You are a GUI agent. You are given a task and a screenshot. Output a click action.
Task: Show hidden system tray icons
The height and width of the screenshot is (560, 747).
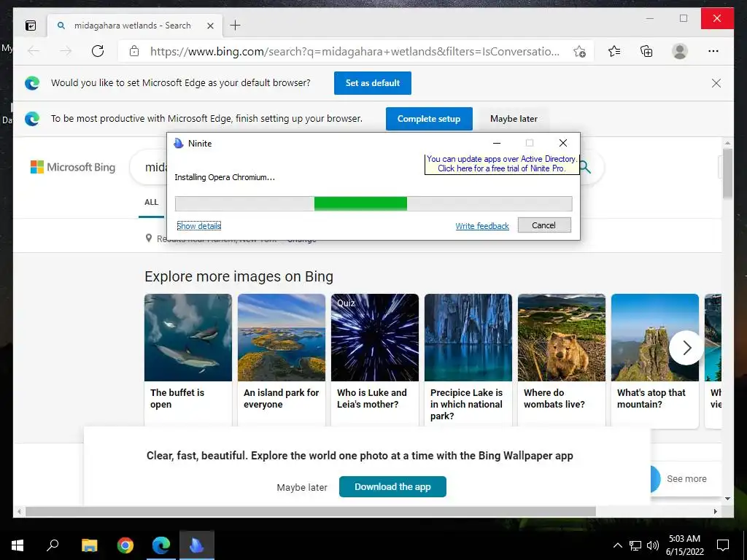click(617, 545)
